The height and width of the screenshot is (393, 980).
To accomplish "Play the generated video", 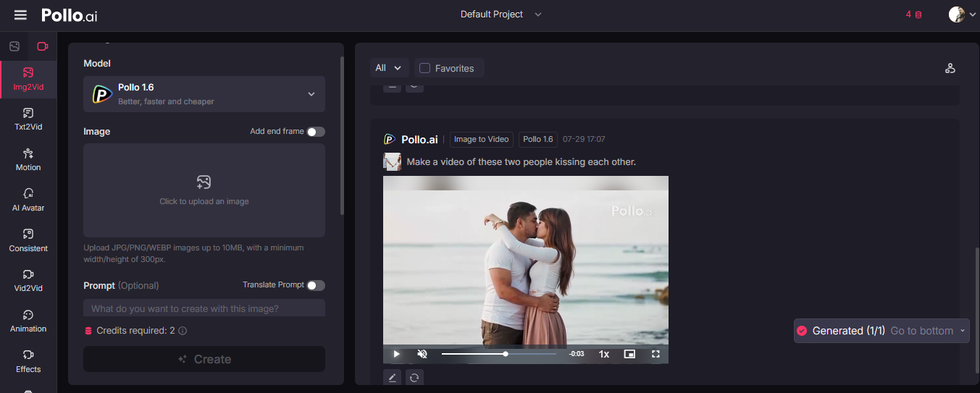I will (396, 354).
